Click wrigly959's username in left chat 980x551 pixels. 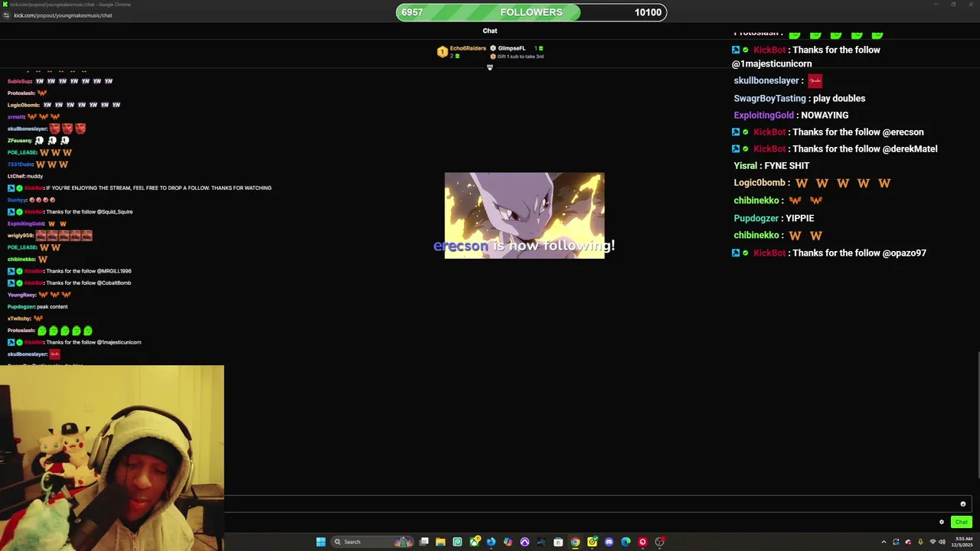[x=20, y=236]
